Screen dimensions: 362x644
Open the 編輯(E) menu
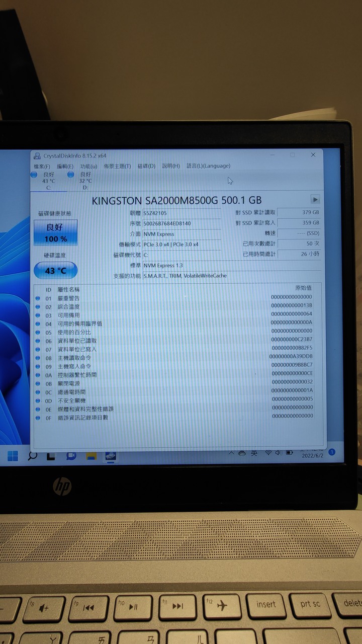point(65,167)
